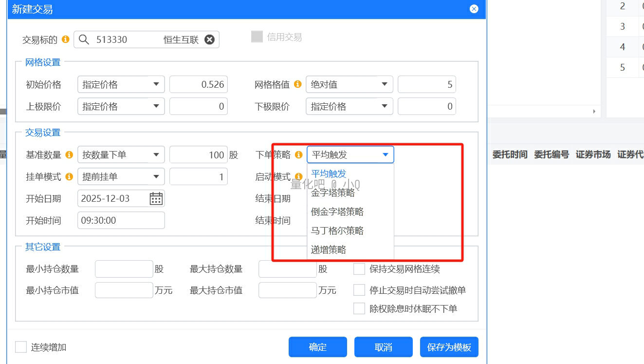Screen dimensions: 644x364
Task: Click 保存为模板 button
Action: pos(449,347)
